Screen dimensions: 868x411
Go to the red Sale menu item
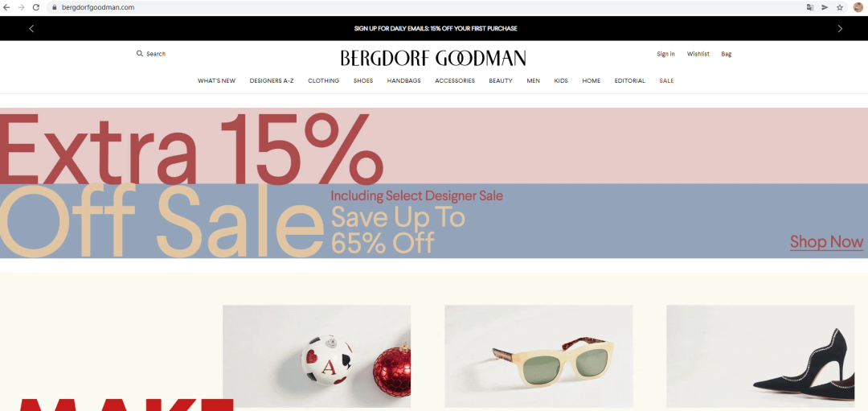pyautogui.click(x=666, y=81)
